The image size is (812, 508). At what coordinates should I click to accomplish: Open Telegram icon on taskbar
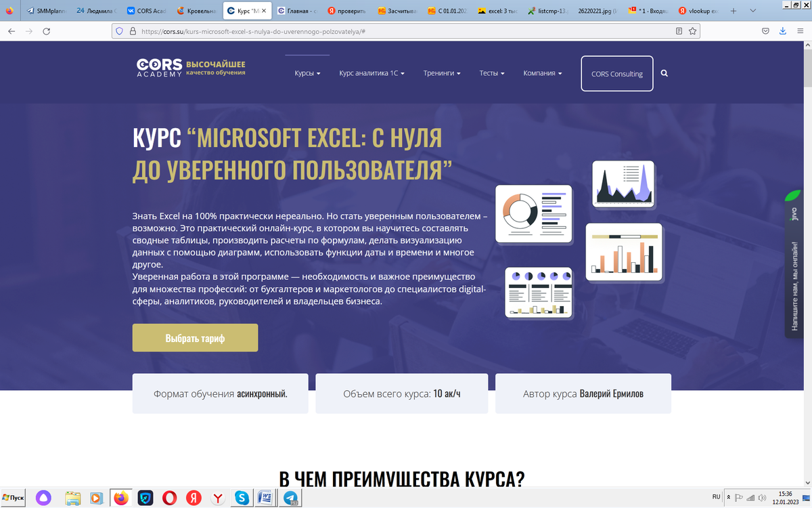pyautogui.click(x=290, y=498)
